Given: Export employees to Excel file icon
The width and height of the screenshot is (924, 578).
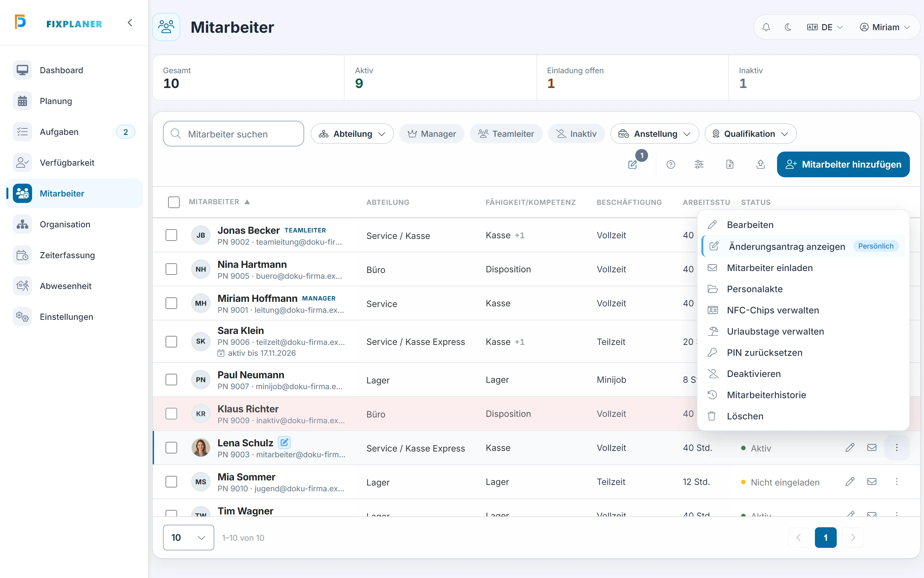Looking at the screenshot, I should pos(730,164).
